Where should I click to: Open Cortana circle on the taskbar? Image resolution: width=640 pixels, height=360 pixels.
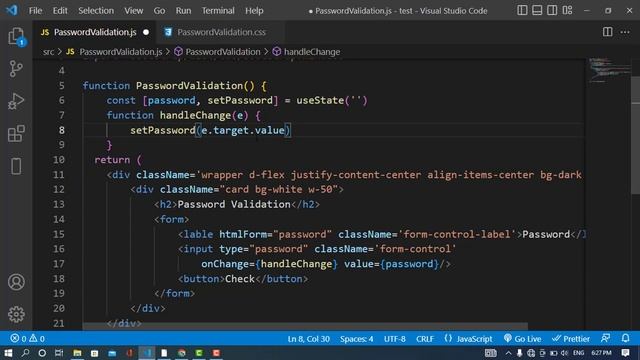(42, 353)
